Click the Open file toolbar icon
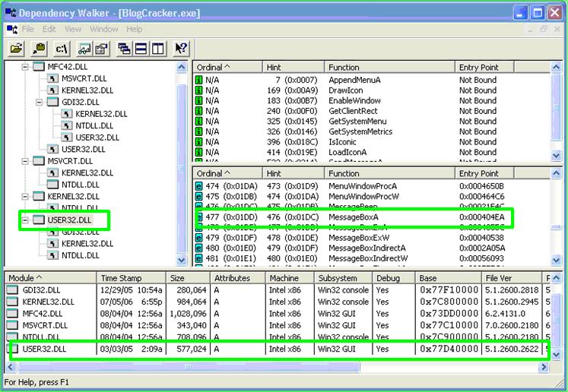The height and width of the screenshot is (392, 568). (x=16, y=48)
